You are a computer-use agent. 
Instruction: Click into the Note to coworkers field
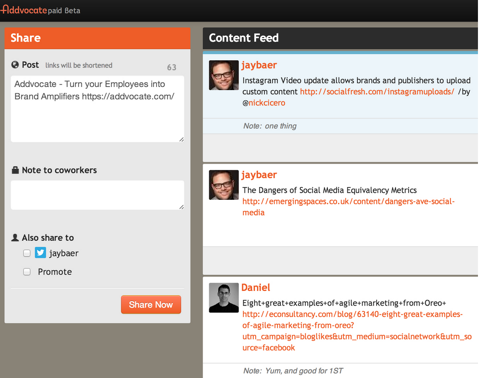tap(97, 195)
